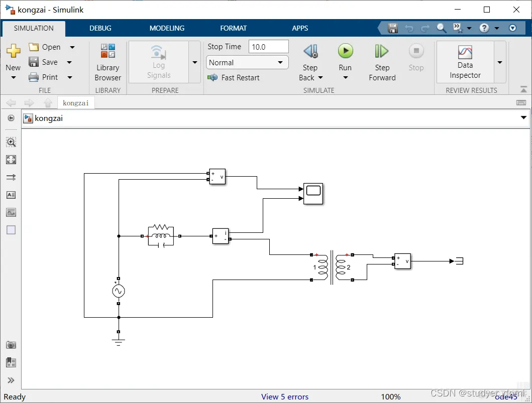Select the AC voltage source block
The image size is (532, 403).
point(119,291)
